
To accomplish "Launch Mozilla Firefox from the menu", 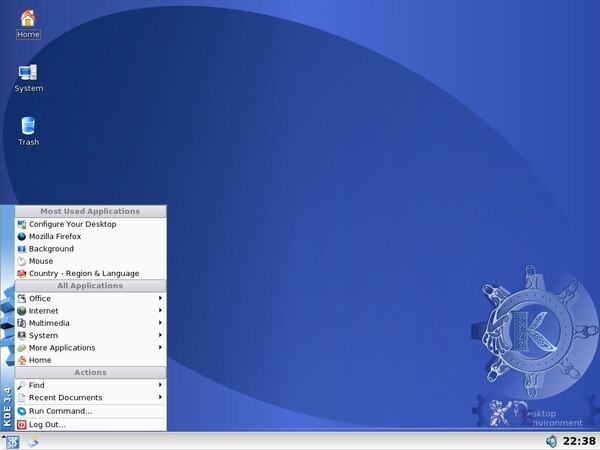I will 91,236.
